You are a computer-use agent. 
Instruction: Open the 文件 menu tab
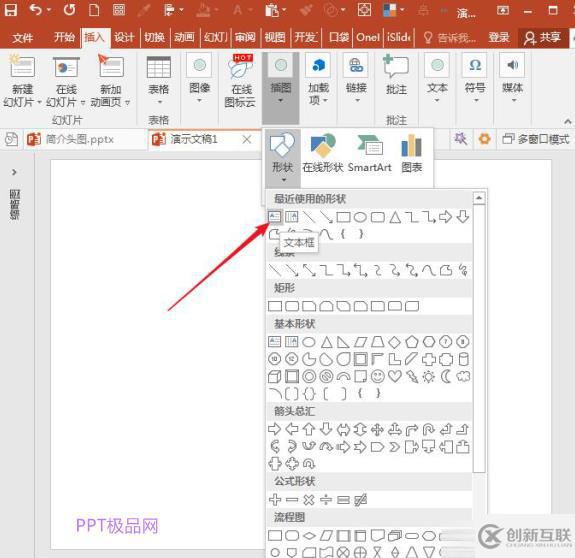23,37
